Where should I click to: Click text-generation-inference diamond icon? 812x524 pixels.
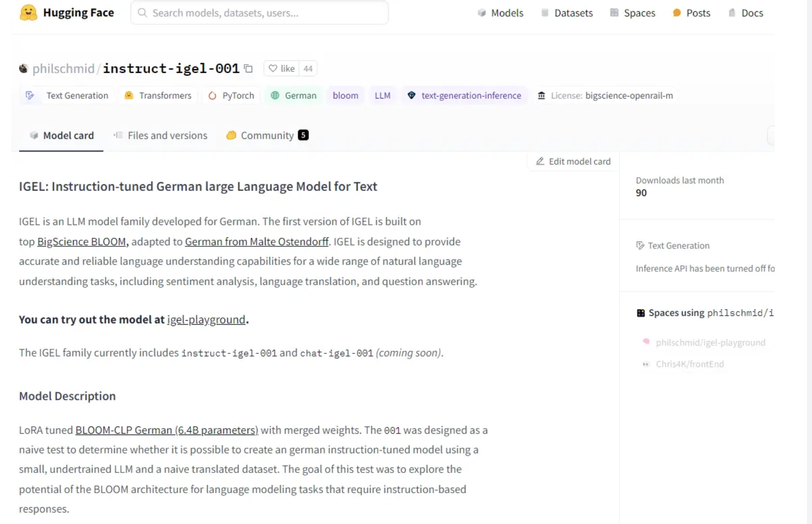[412, 95]
